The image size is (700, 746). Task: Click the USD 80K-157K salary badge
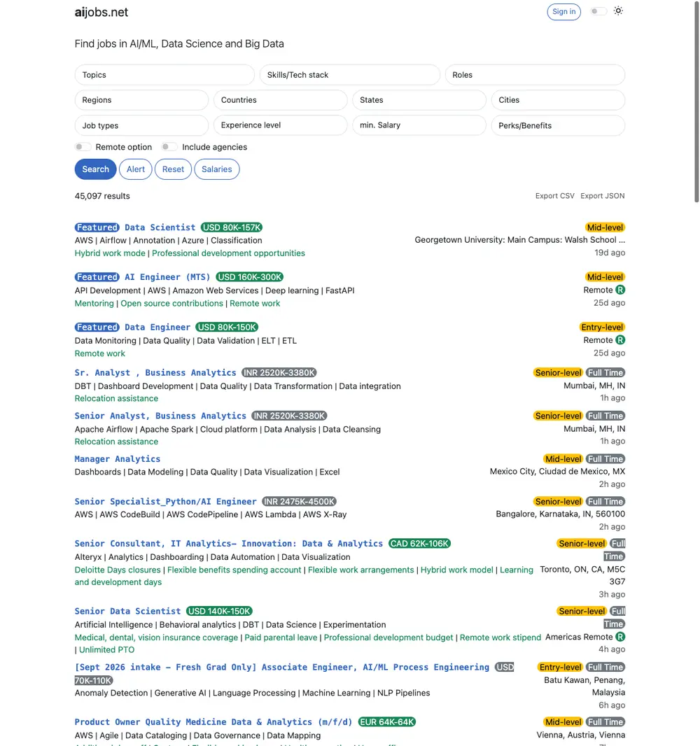click(232, 227)
